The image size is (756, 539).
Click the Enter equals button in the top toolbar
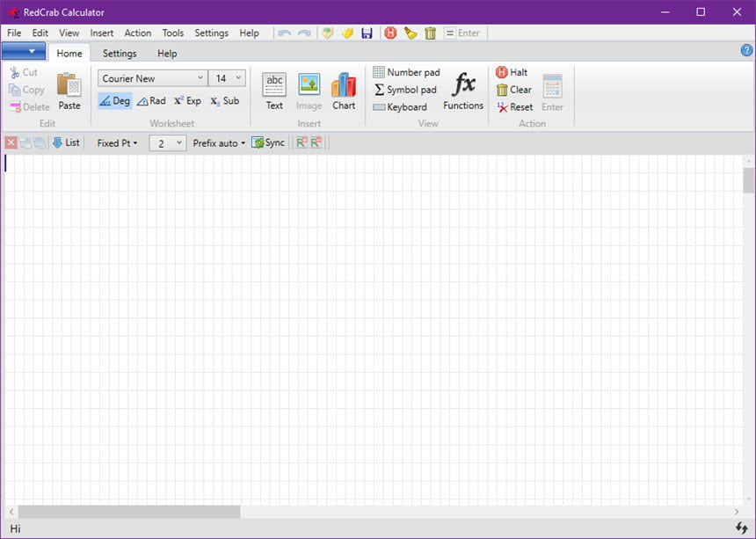(462, 33)
